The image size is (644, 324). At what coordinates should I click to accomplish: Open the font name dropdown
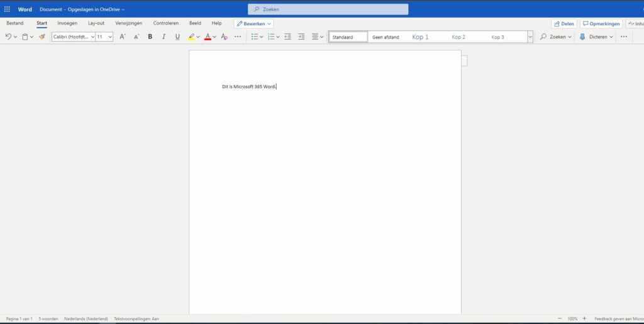pos(73,37)
